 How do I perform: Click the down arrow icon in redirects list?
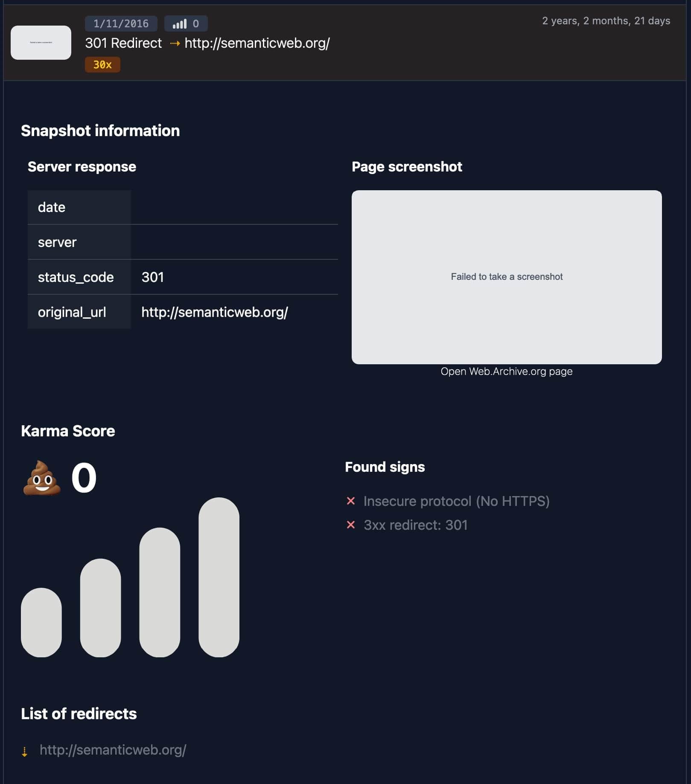pyautogui.click(x=25, y=752)
